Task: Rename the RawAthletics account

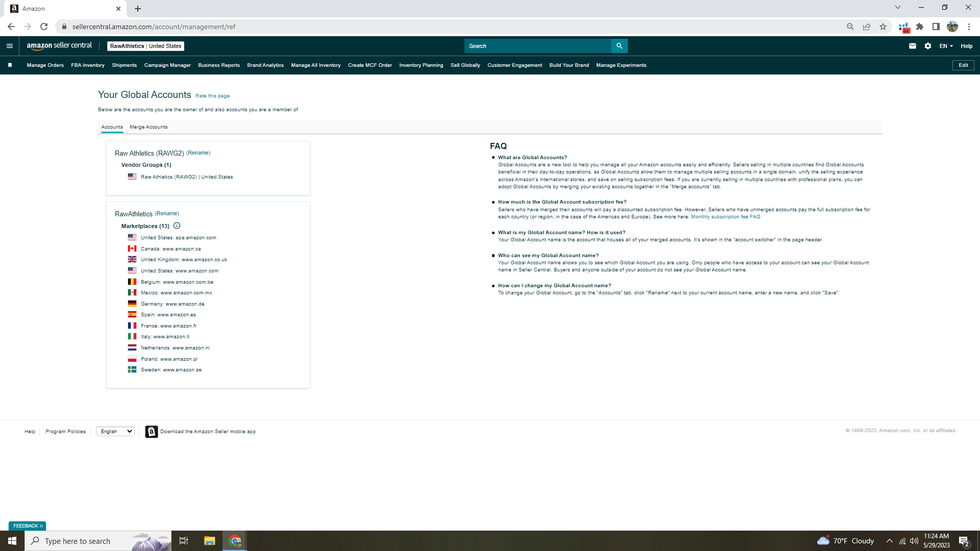Action: [167, 214]
